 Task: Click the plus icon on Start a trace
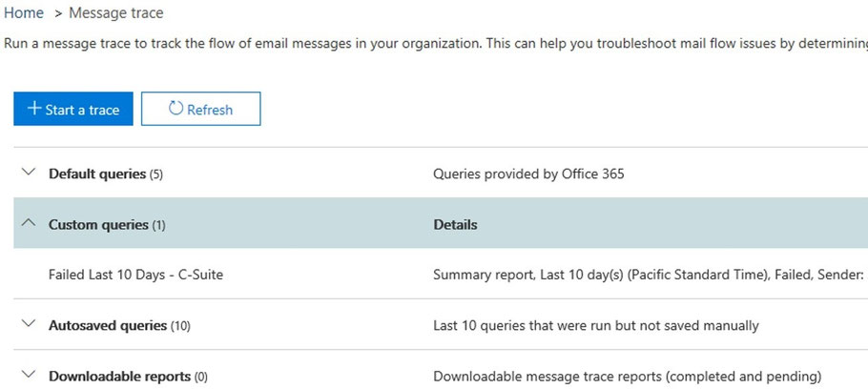tap(35, 109)
